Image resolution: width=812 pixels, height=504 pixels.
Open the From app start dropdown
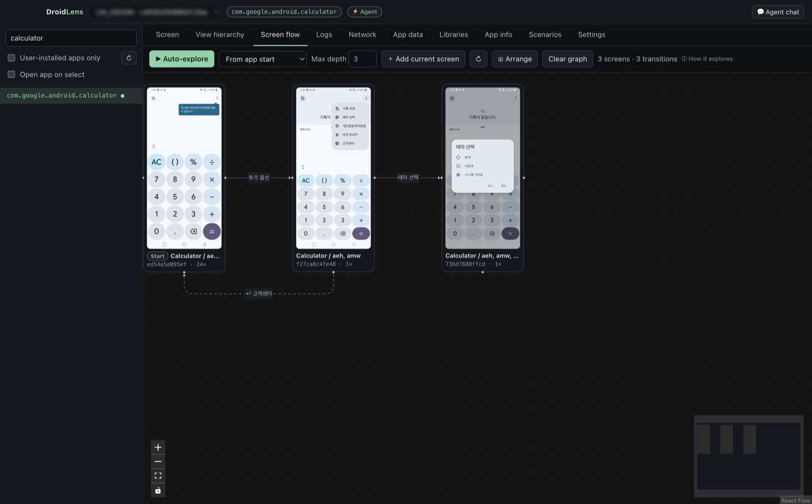pos(263,59)
